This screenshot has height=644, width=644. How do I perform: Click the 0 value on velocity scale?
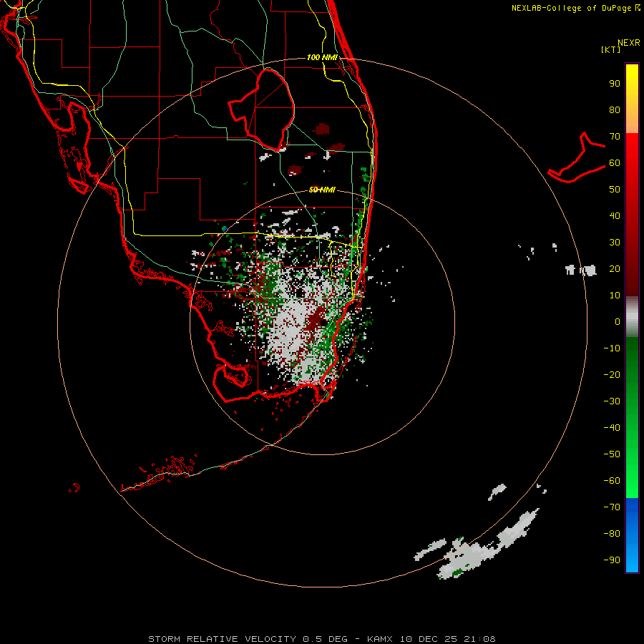click(x=618, y=321)
